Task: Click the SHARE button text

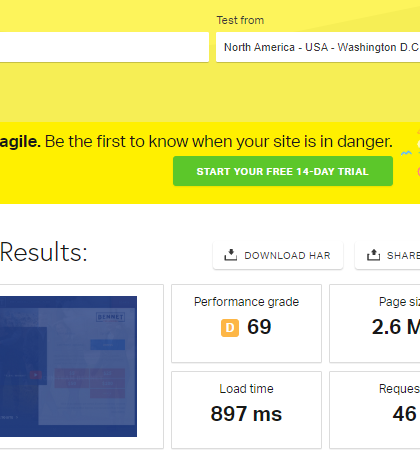Action: (x=403, y=256)
